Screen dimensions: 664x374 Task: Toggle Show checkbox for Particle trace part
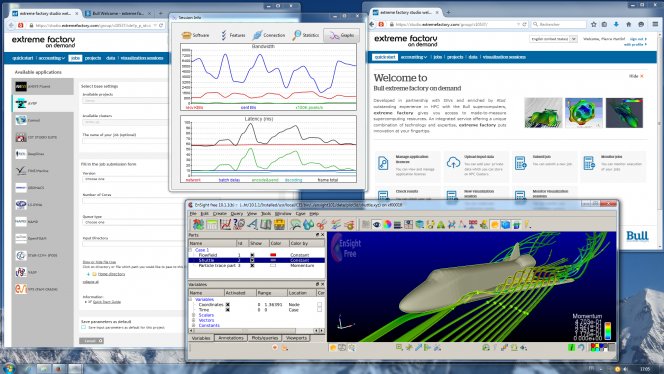(252, 266)
